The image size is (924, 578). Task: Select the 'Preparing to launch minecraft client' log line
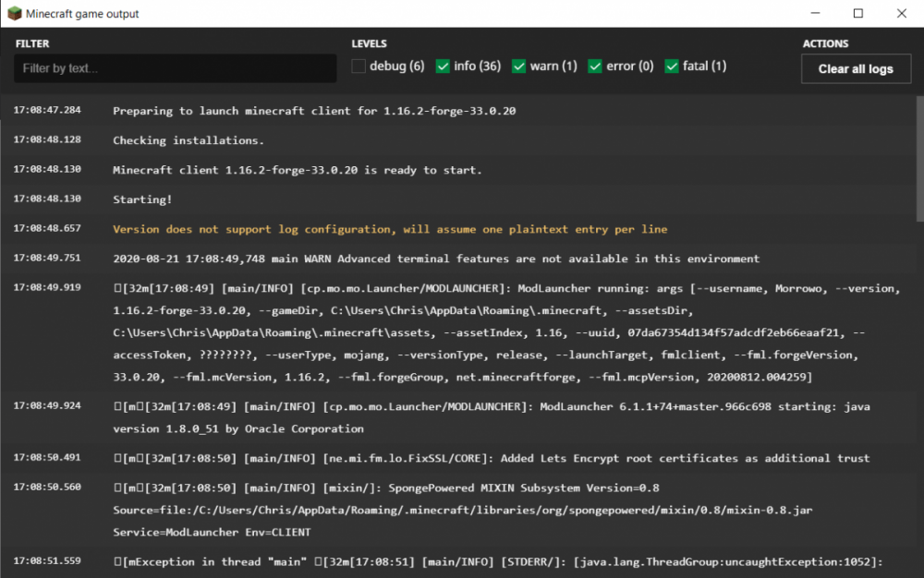(314, 111)
